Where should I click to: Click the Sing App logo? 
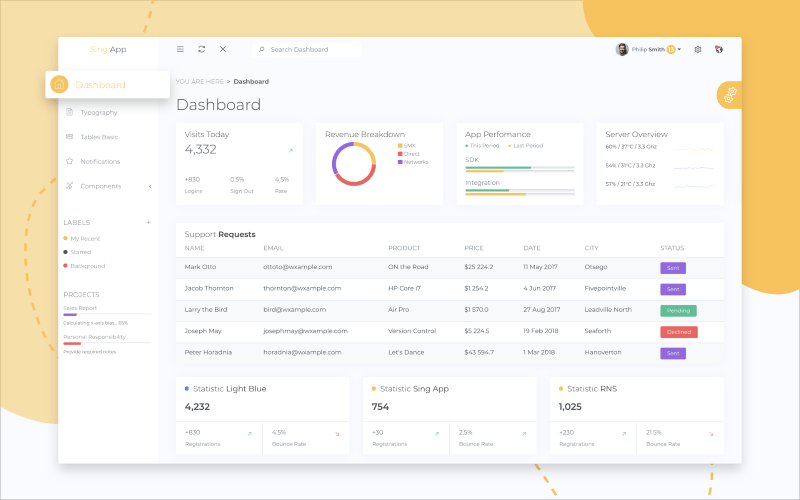108,49
